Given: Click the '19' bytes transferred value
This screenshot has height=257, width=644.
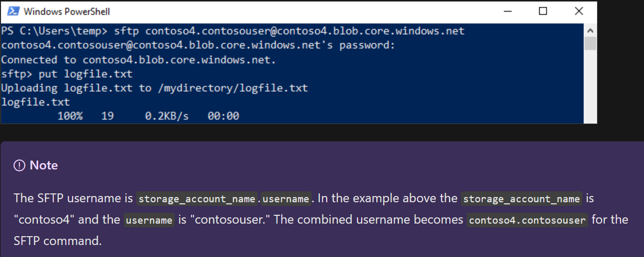Looking at the screenshot, I should 108,116.
